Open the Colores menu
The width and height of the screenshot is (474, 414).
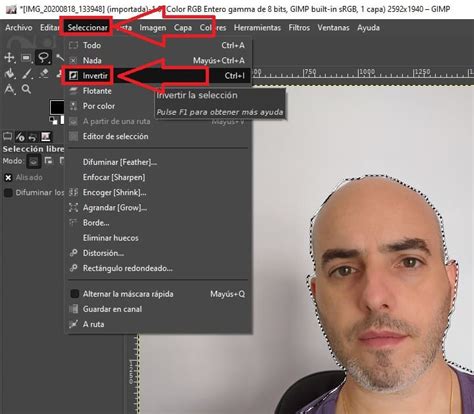[x=213, y=28]
